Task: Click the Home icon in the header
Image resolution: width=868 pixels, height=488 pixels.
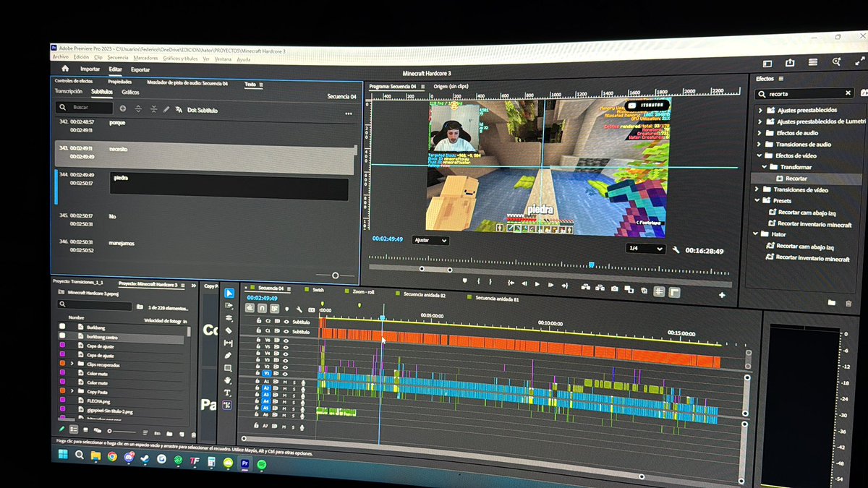Action: point(65,69)
